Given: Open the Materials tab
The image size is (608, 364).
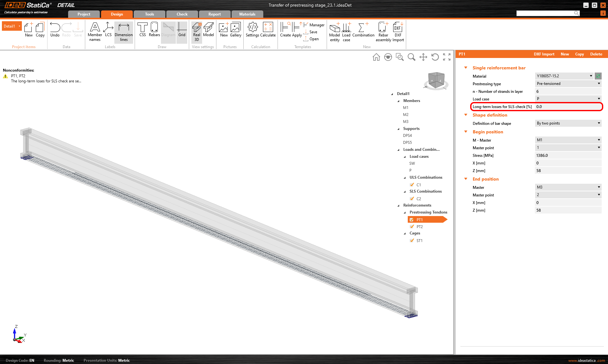Looking at the screenshot, I should [x=247, y=14].
